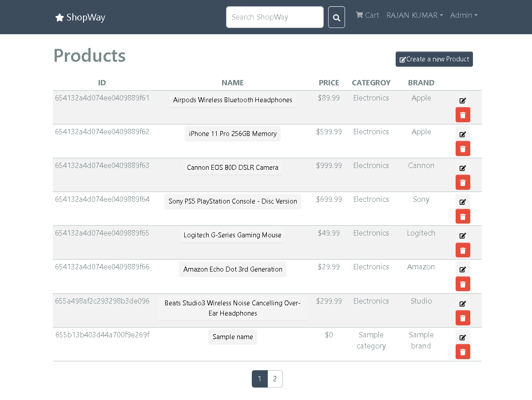Screen dimensions: 532x400
Task: Click the $89.99 price cell
Action: [x=329, y=98]
